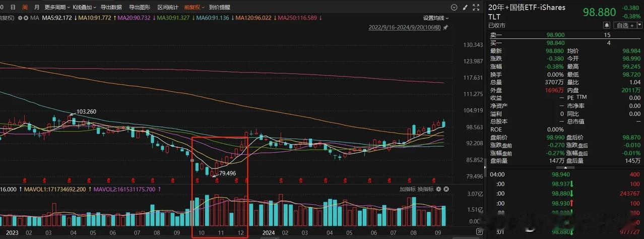Open 设置均线 moving average dropdown
The image size is (644, 239).
tap(436, 18)
